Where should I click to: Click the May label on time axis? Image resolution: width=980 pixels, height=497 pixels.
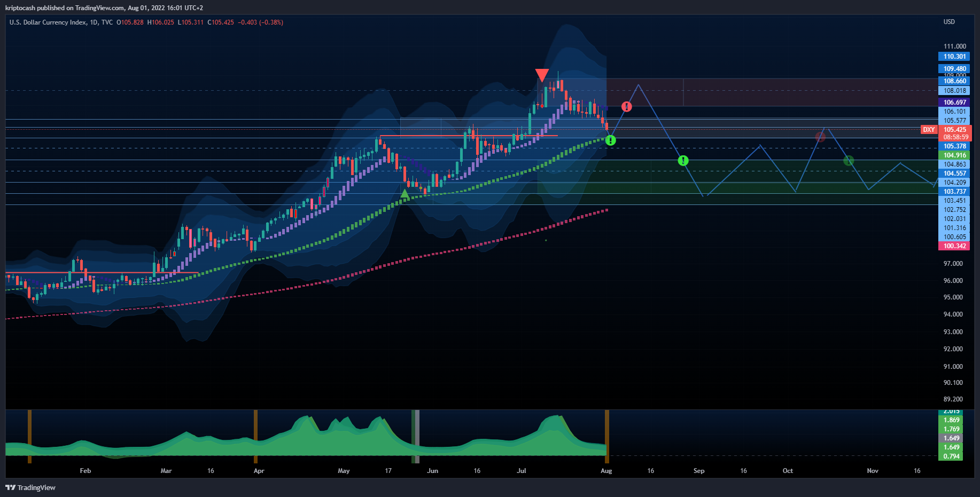[x=344, y=471]
